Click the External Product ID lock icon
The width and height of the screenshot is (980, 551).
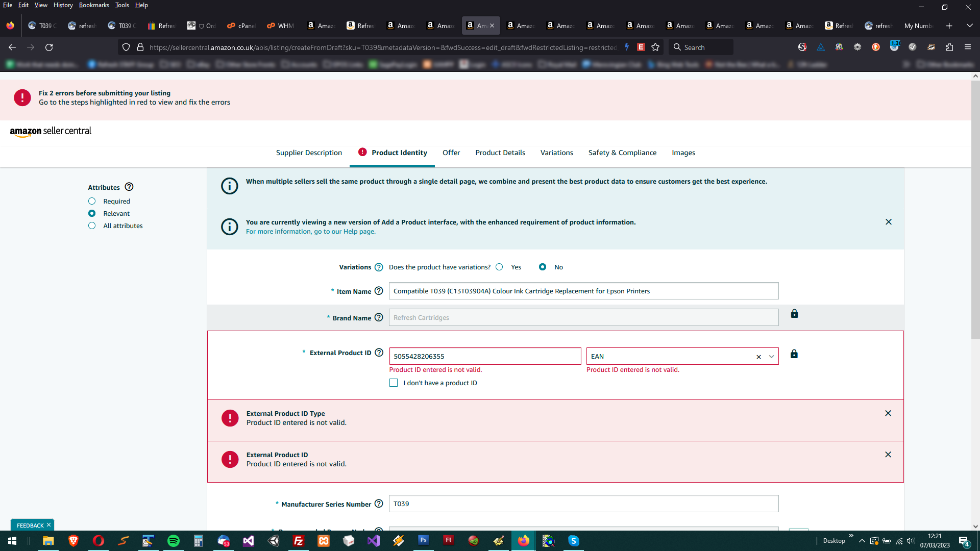pos(794,354)
